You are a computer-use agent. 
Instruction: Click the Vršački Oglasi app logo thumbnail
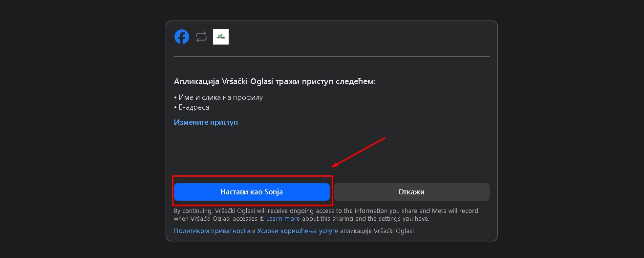coord(221,37)
